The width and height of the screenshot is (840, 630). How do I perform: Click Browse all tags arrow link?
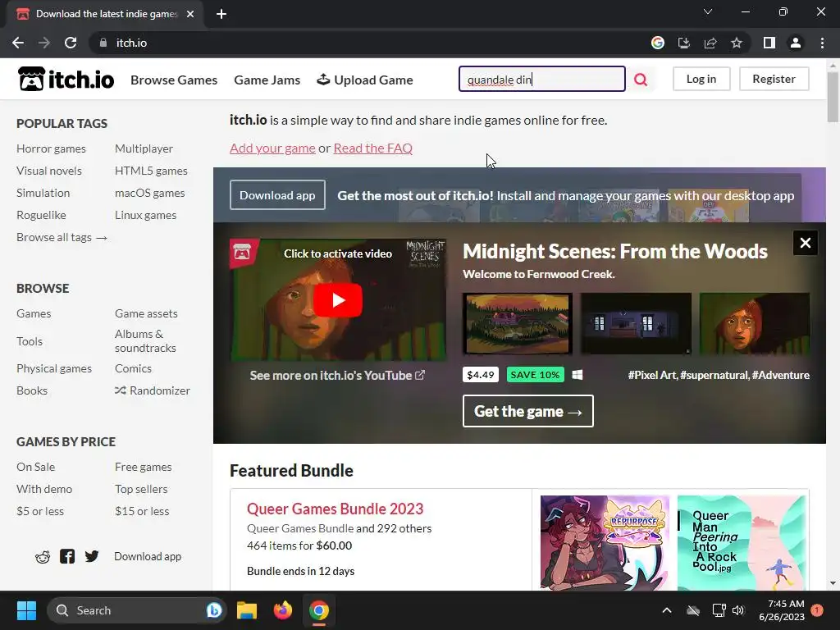coord(62,237)
